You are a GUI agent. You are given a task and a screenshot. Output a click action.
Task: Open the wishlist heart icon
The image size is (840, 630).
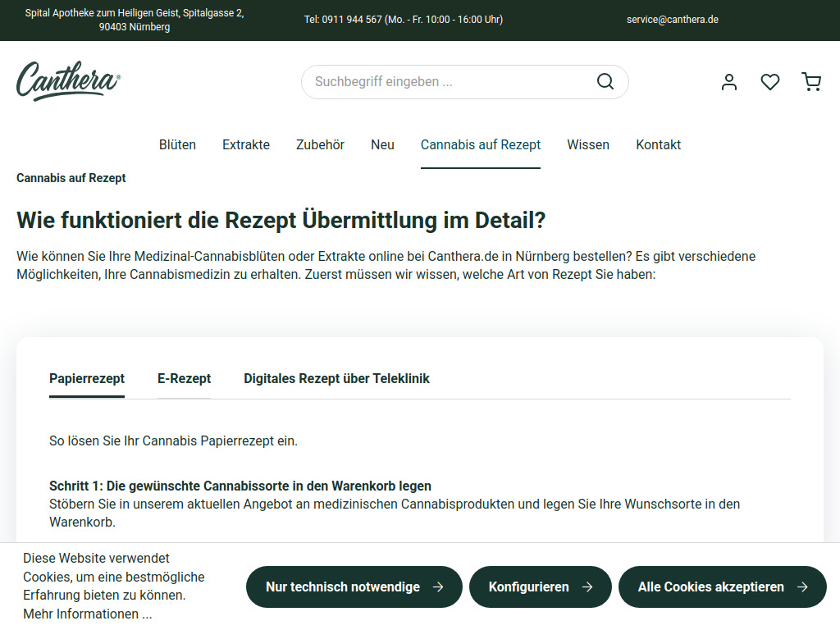click(x=769, y=81)
